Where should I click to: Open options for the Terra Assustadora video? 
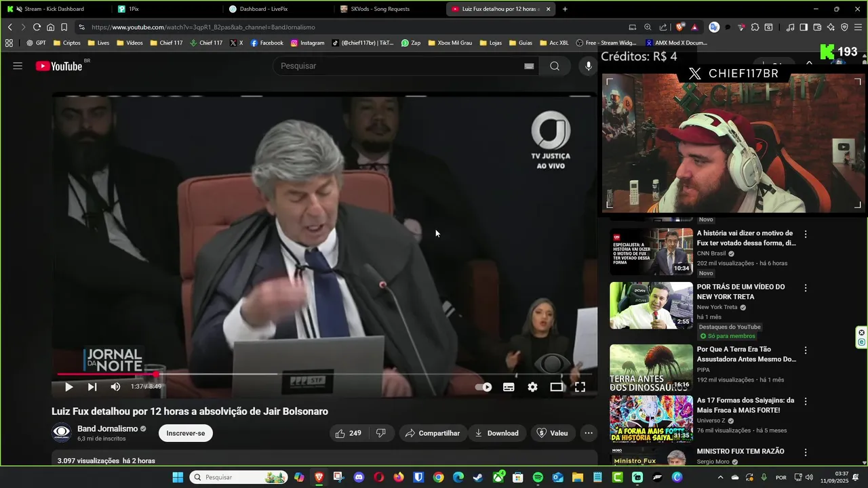pos(806,350)
